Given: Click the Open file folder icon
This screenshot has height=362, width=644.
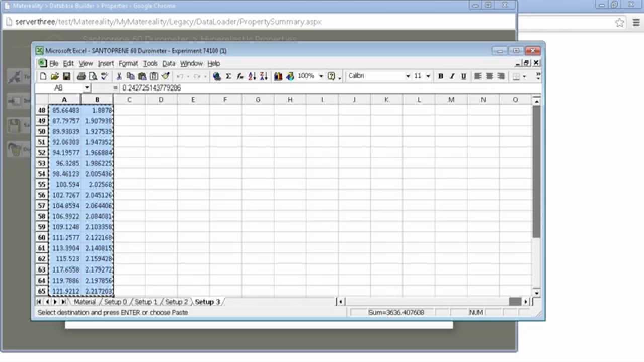Looking at the screenshot, I should (55, 76).
